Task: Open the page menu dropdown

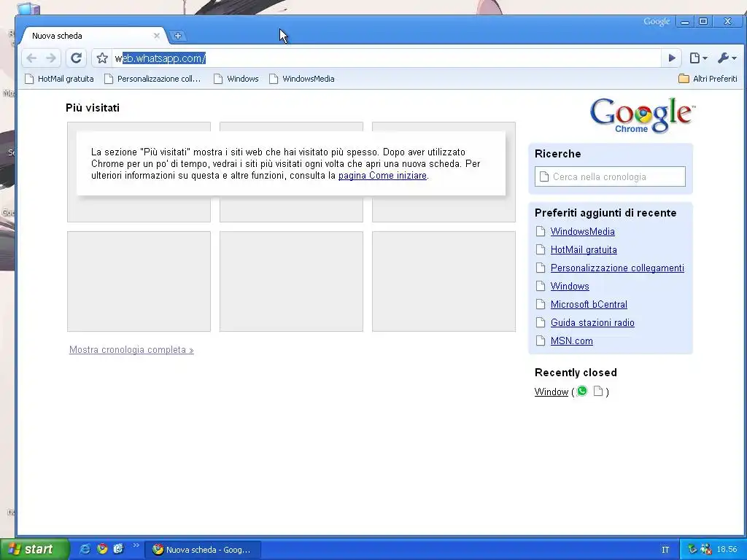Action: pyautogui.click(x=698, y=58)
